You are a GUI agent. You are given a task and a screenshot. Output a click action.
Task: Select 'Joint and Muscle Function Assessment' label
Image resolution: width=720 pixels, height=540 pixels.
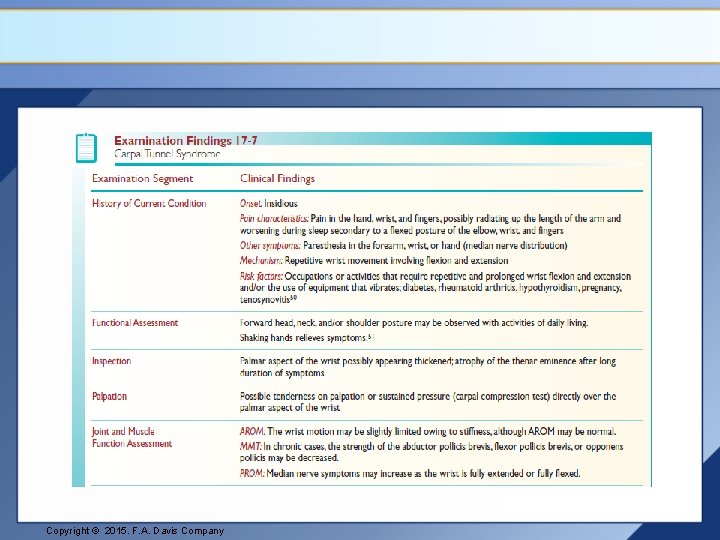[x=132, y=438]
